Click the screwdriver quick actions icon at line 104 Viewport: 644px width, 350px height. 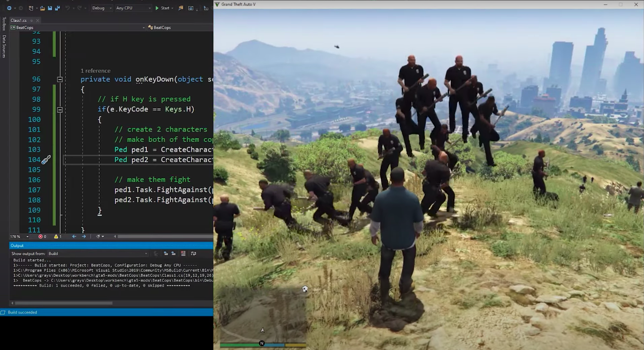tap(46, 159)
